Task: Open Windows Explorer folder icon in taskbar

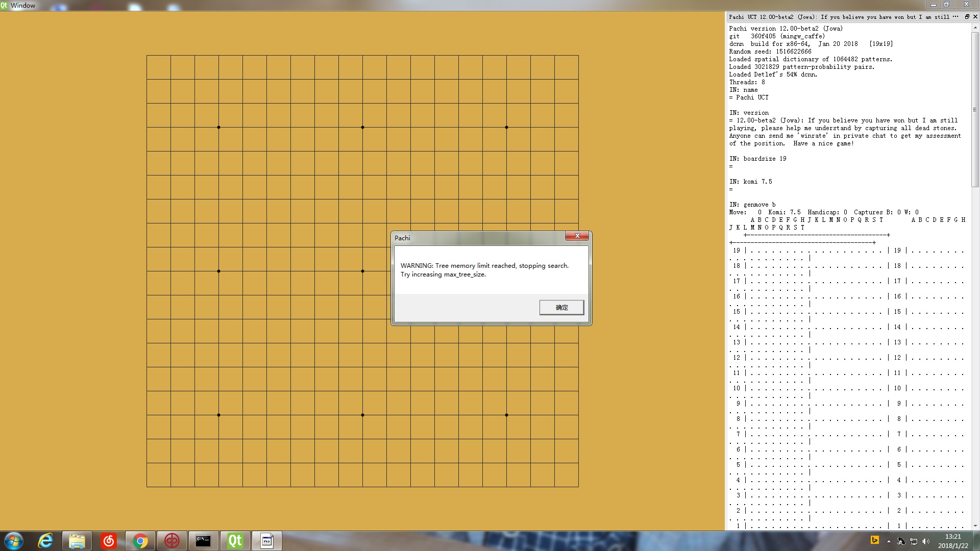Action: [x=77, y=541]
